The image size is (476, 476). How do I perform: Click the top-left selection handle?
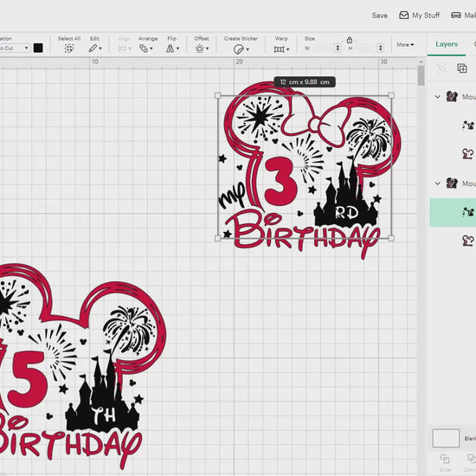click(x=217, y=95)
